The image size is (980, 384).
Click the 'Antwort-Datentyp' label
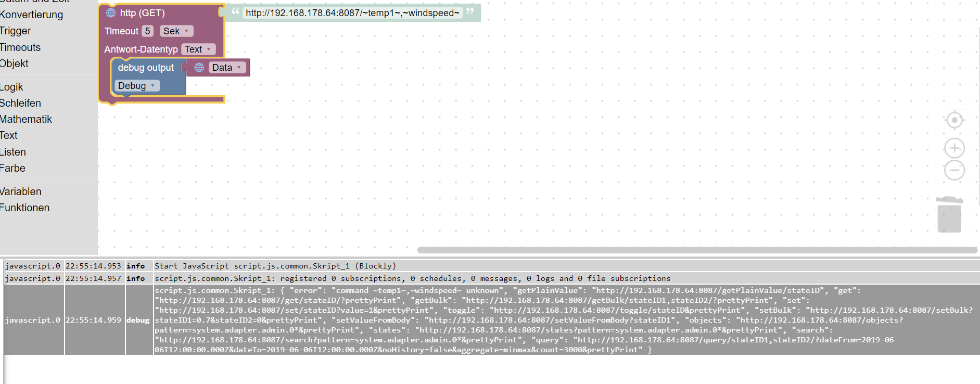[141, 49]
